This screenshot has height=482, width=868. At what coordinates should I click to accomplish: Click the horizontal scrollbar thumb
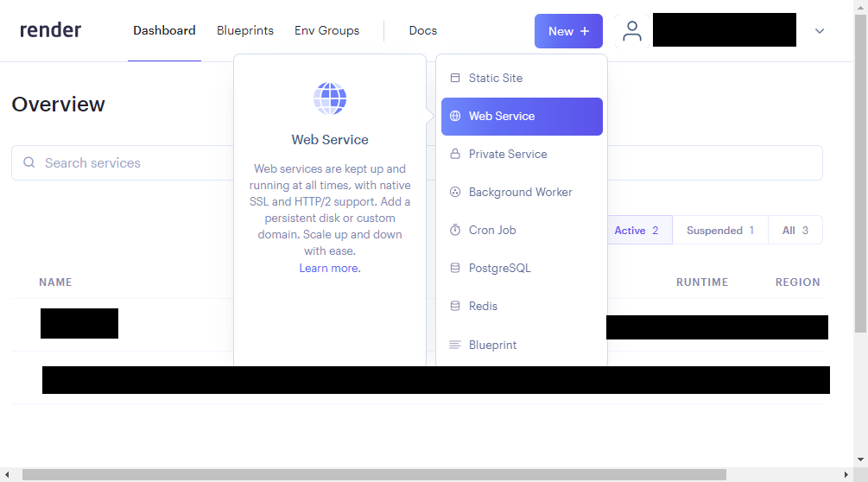click(x=374, y=475)
